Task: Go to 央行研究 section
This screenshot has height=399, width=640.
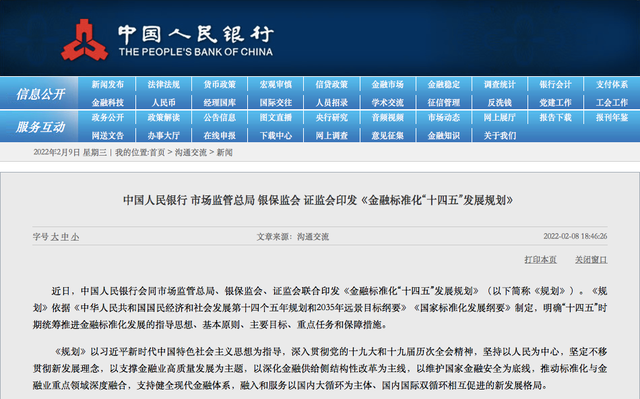Action: tap(331, 117)
